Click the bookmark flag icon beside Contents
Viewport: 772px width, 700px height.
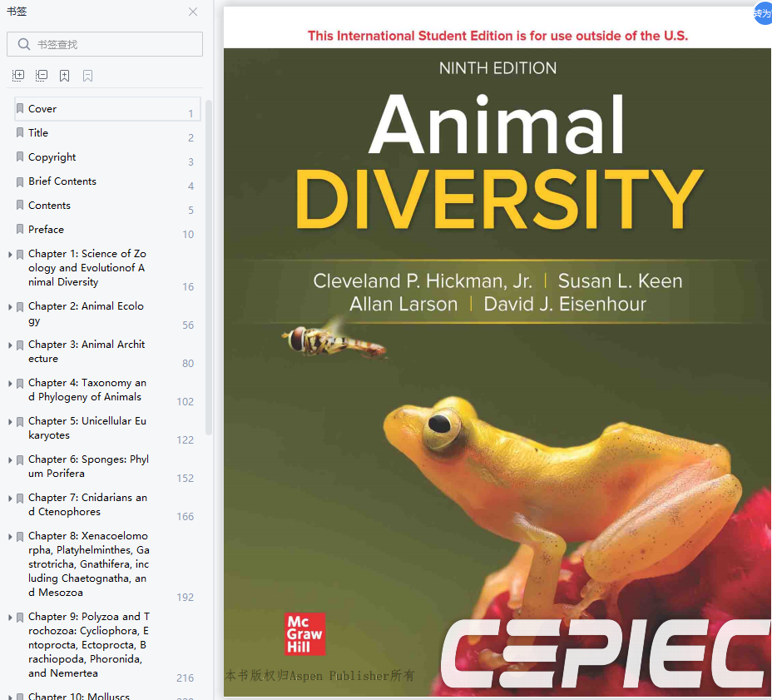coord(20,205)
